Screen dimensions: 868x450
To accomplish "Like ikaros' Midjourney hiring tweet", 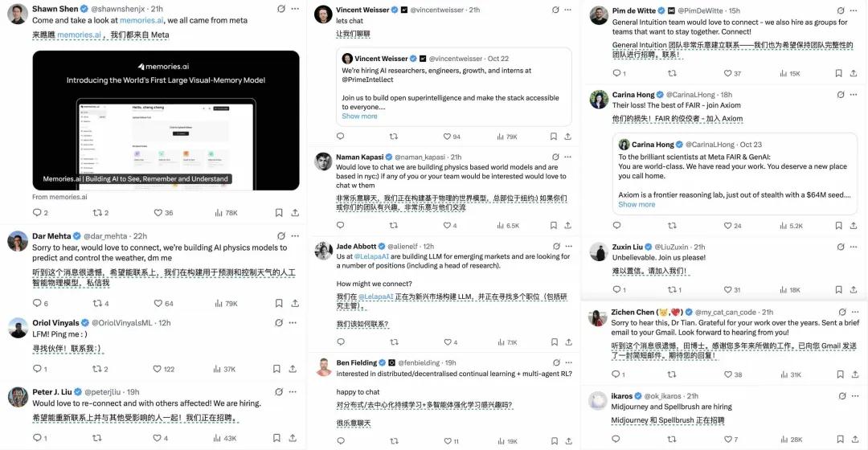I will [728, 439].
